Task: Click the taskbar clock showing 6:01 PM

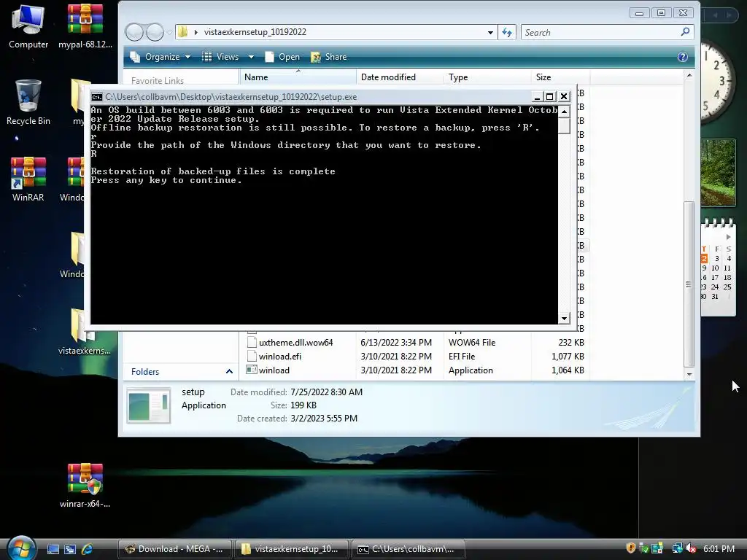Action: tap(719, 548)
